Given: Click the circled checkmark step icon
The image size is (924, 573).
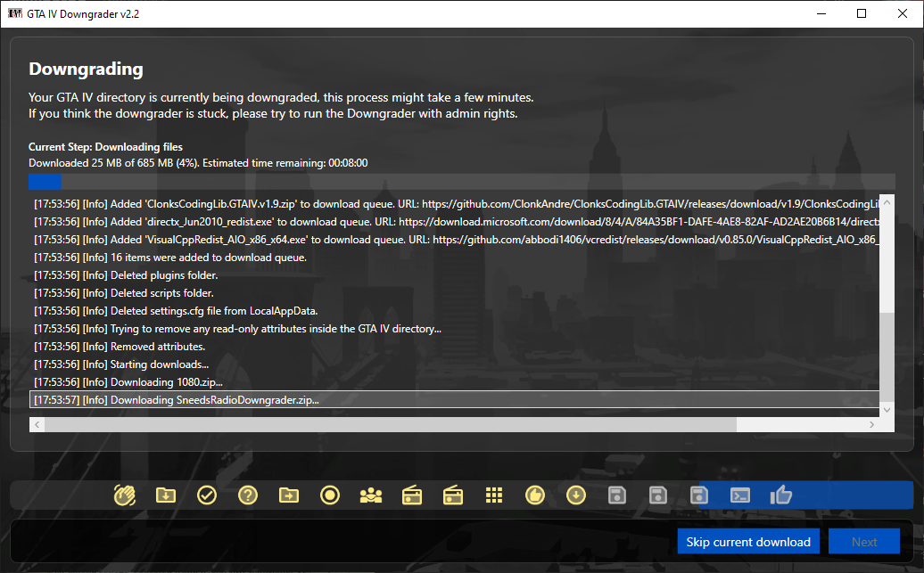Looking at the screenshot, I should (x=207, y=495).
